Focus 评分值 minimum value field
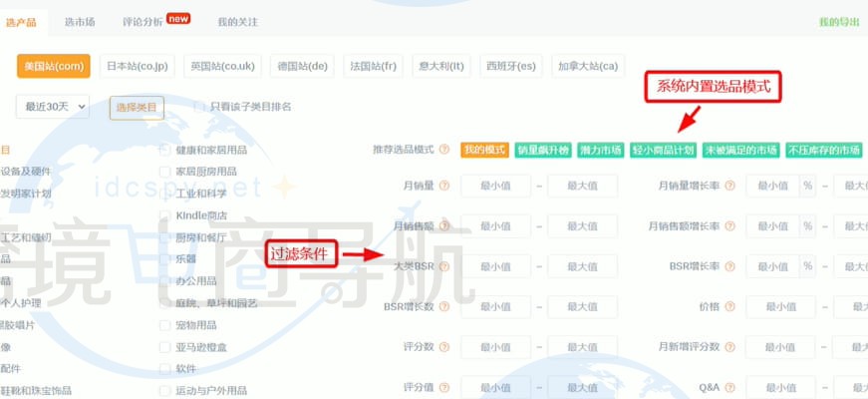Image resolution: width=868 pixels, height=399 pixels. click(496, 387)
